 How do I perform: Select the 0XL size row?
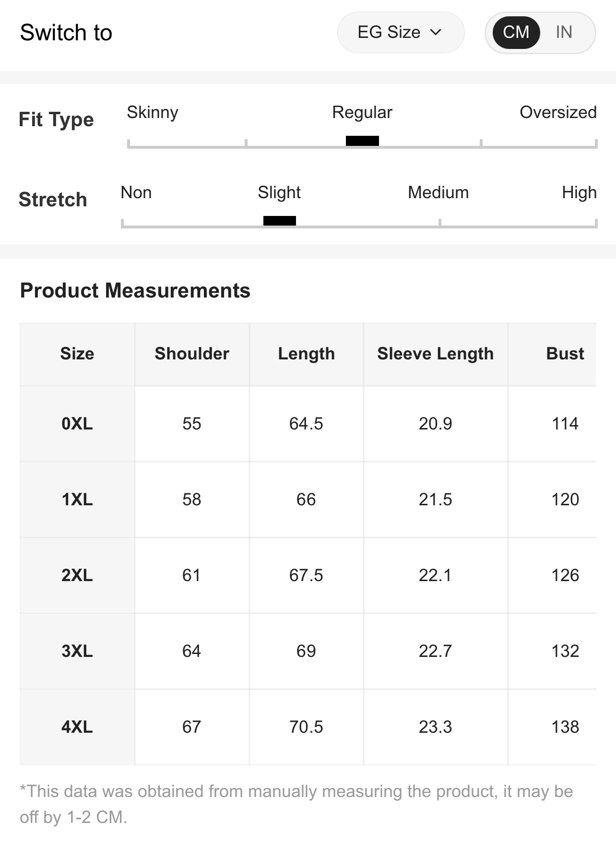coord(77,424)
